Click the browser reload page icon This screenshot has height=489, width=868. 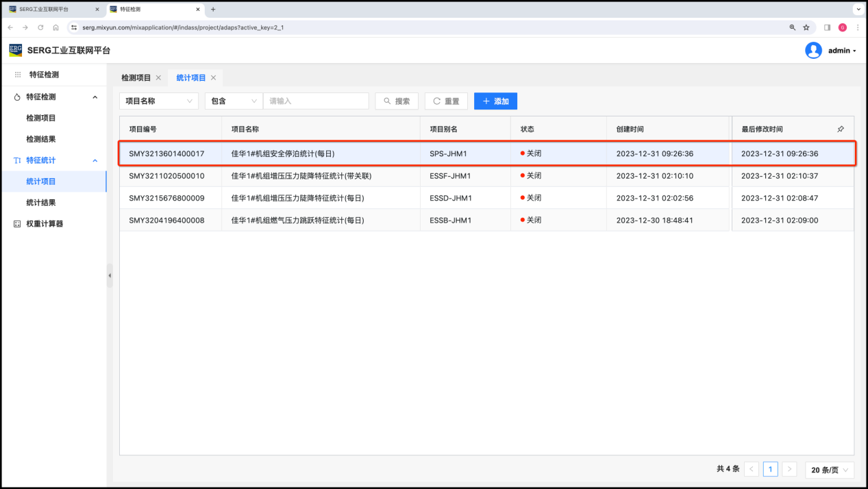pos(40,27)
